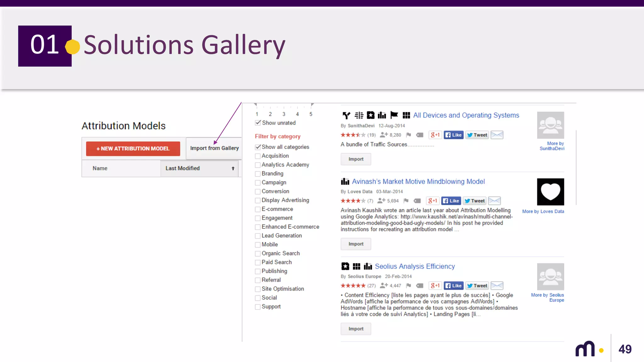
Task: Enable the Mobile category filter
Action: (258, 245)
